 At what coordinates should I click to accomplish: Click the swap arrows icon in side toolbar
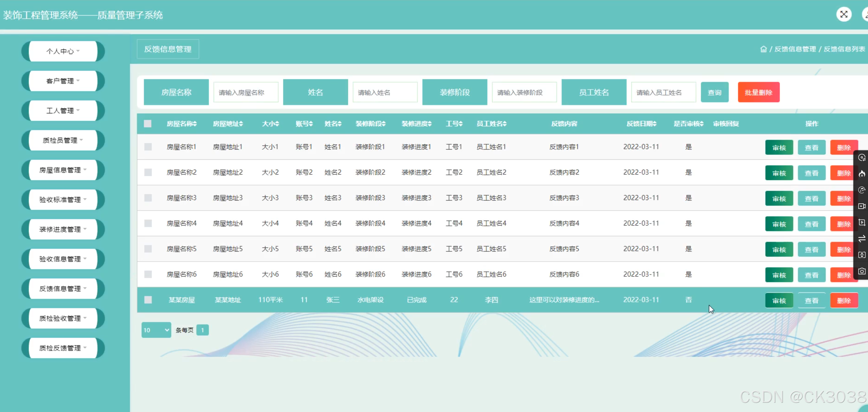click(x=862, y=239)
